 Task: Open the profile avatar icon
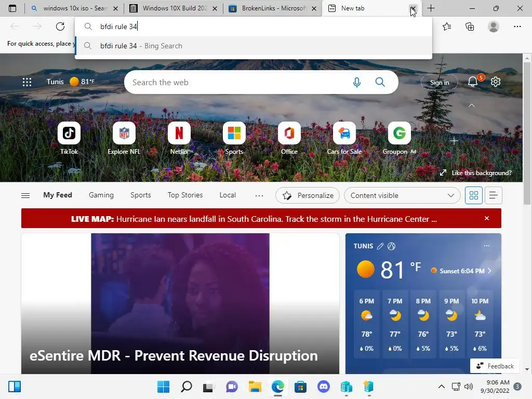tap(494, 26)
